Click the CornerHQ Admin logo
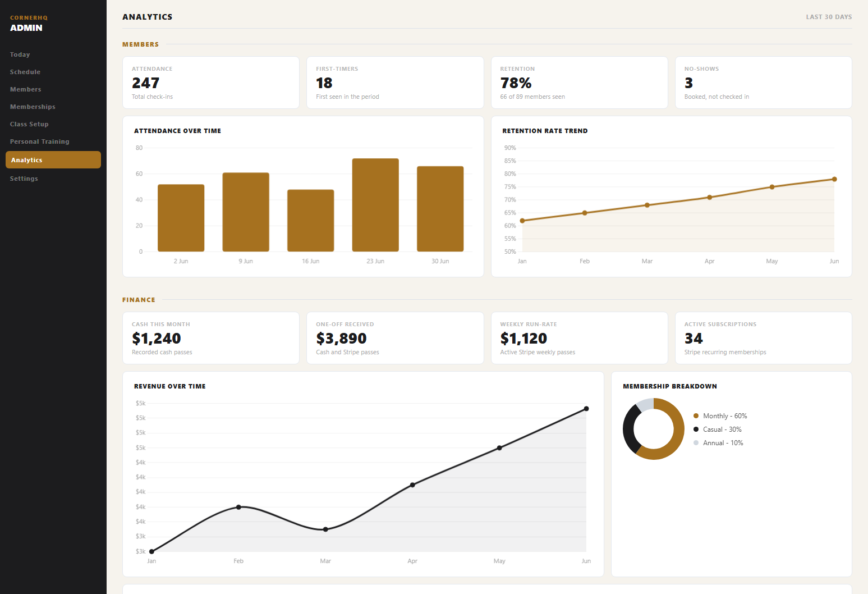This screenshot has width=868, height=594. [x=29, y=23]
